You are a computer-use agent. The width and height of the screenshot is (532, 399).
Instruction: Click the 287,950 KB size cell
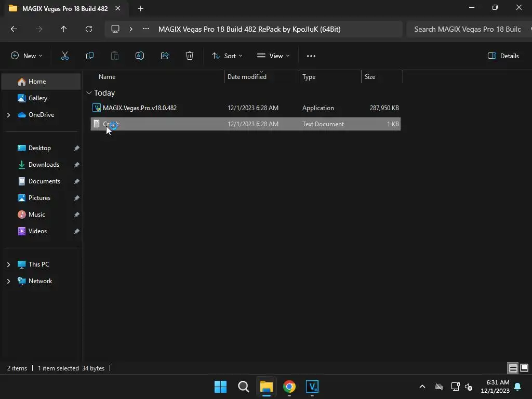click(x=384, y=108)
